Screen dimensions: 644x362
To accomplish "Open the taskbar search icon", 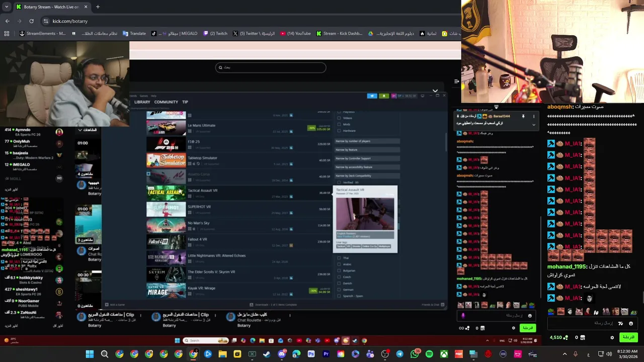I will pos(104,354).
